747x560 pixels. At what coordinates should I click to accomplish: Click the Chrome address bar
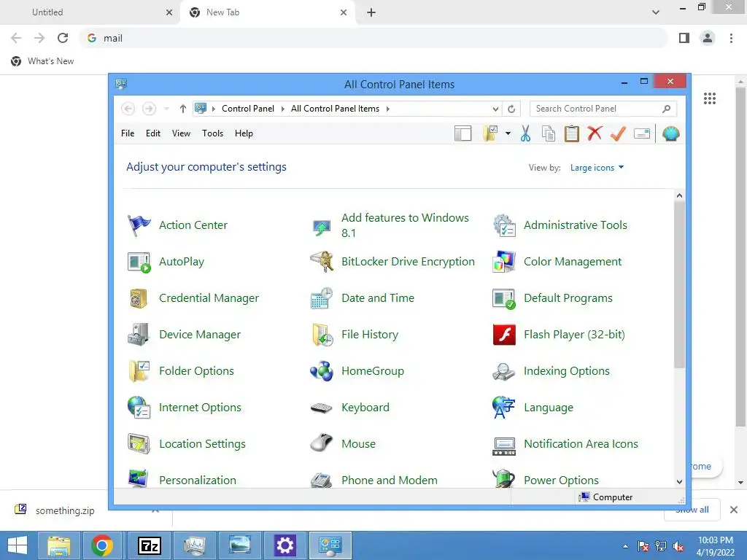pos(373,38)
